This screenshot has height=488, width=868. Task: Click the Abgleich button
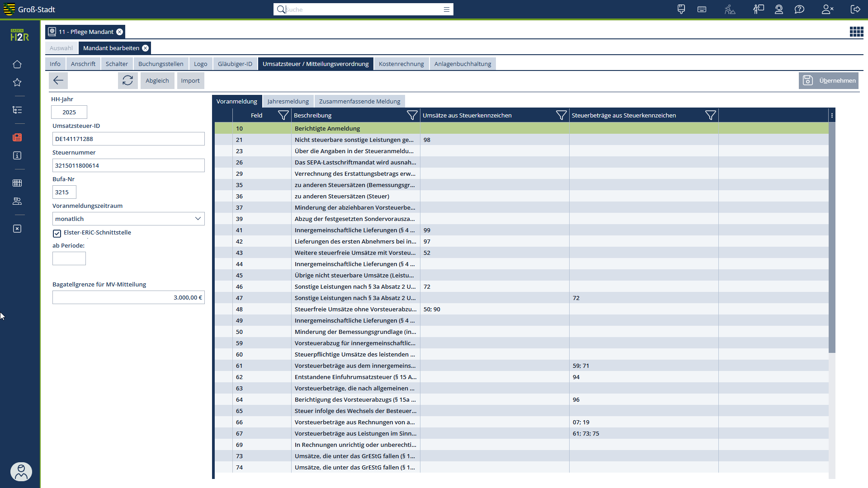(157, 80)
